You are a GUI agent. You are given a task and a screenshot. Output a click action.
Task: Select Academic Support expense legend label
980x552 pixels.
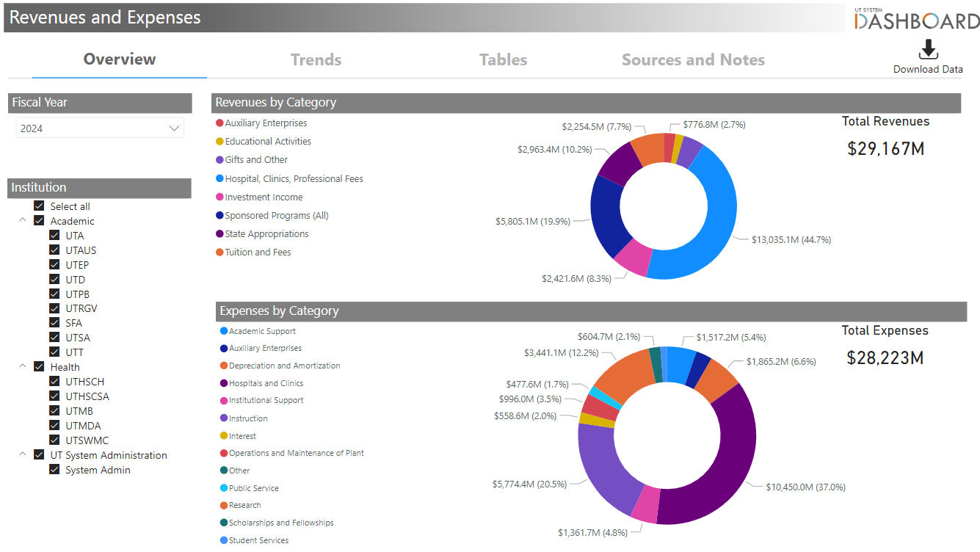click(262, 331)
